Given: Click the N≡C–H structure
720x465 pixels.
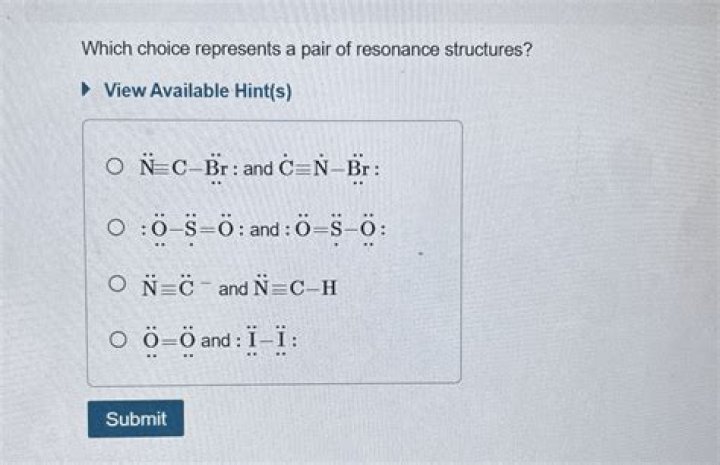Looking at the screenshot, I should point(295,289).
